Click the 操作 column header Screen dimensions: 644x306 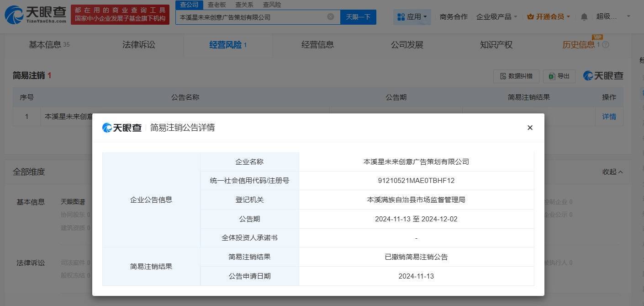click(x=609, y=97)
